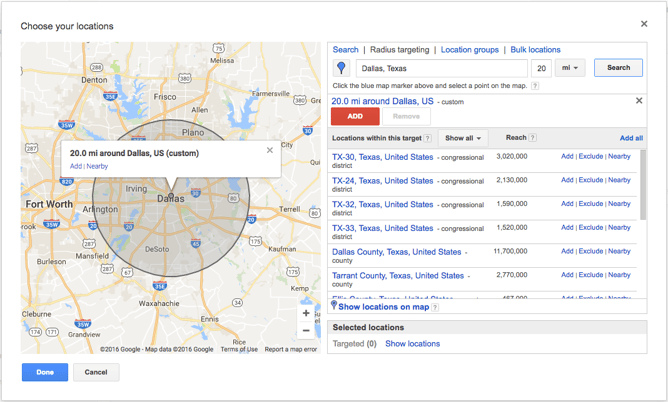Open the mi distance unit dropdown
The width and height of the screenshot is (668, 402).
coord(570,68)
